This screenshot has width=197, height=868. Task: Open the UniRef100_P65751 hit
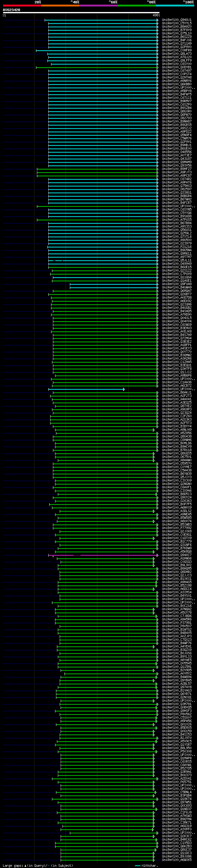pos(176,782)
